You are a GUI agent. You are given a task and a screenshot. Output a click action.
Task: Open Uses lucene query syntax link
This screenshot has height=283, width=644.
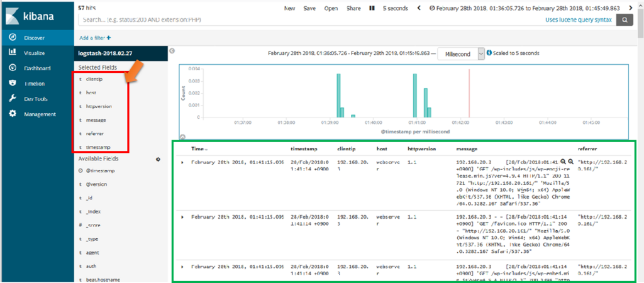tap(579, 19)
